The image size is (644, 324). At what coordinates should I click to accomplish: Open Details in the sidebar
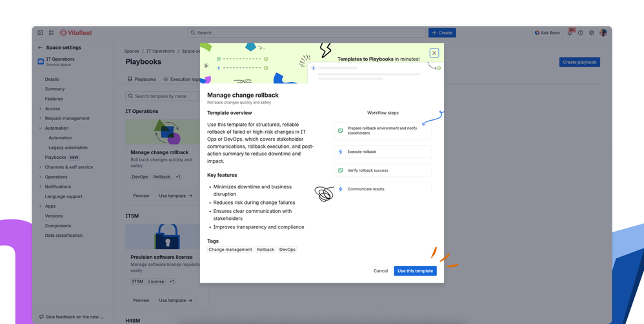tap(52, 79)
